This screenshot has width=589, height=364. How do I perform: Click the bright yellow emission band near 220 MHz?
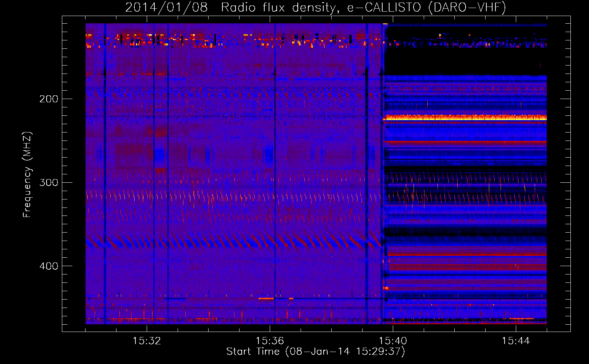click(465, 118)
